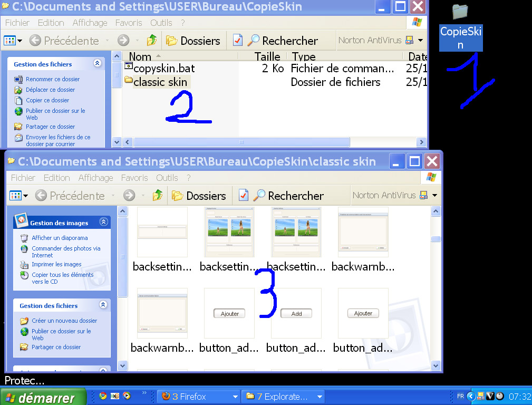This screenshot has height=405, width=532.
Task: Click Rechercher in classic skin window toolbar
Action: tap(288, 196)
